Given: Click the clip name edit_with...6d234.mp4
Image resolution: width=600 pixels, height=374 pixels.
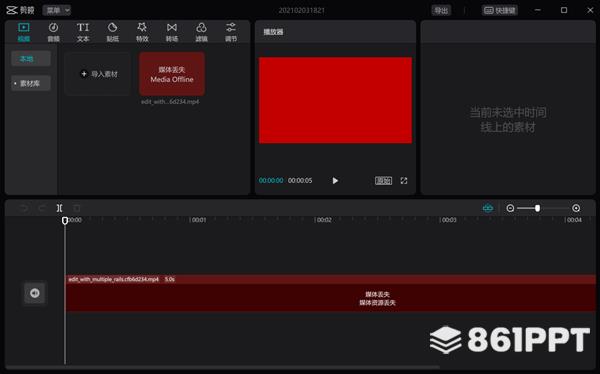Looking at the screenshot, I should pyautogui.click(x=170, y=102).
